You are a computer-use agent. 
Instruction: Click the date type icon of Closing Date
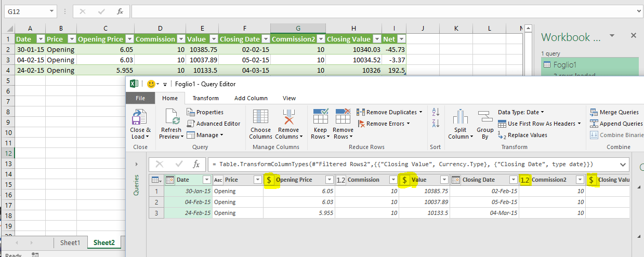[455, 180]
